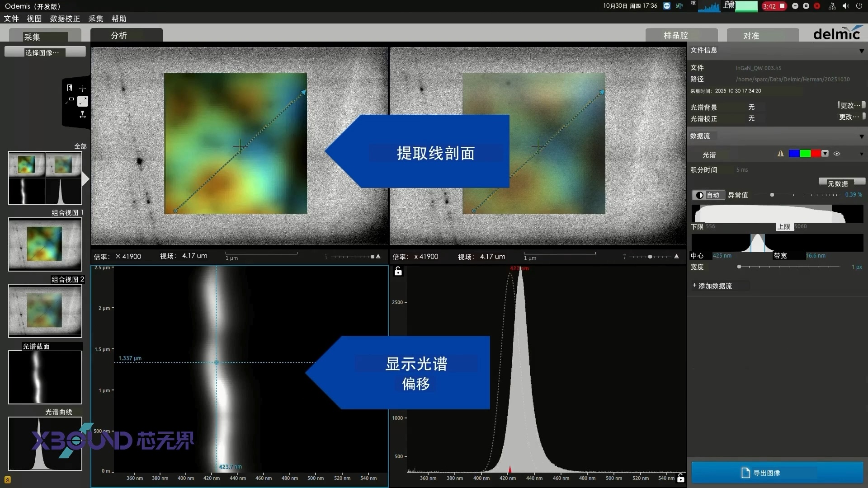868x488 pixels.
Task: Select the ruler measurement tool
Action: pos(70,88)
